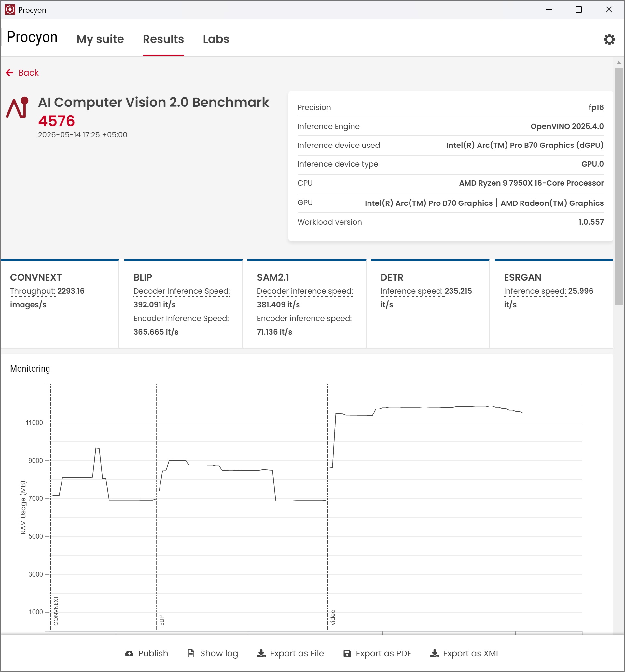Click the Export as XML download icon

point(434,653)
